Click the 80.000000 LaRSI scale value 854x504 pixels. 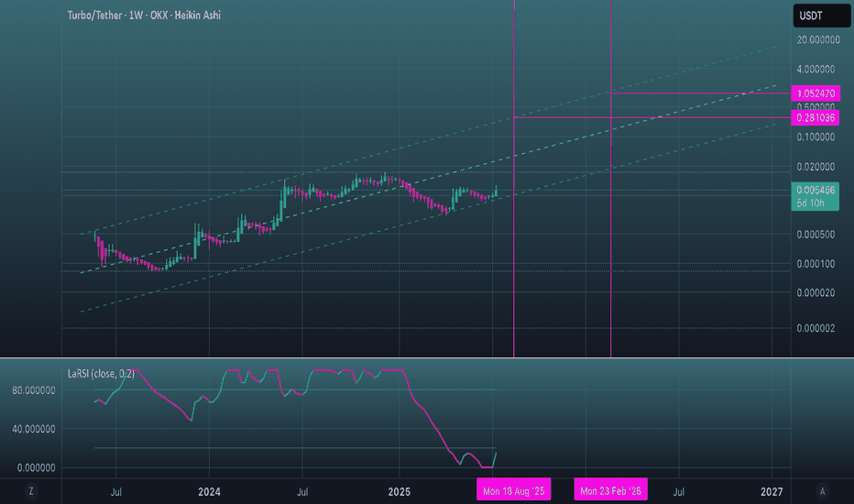point(33,390)
